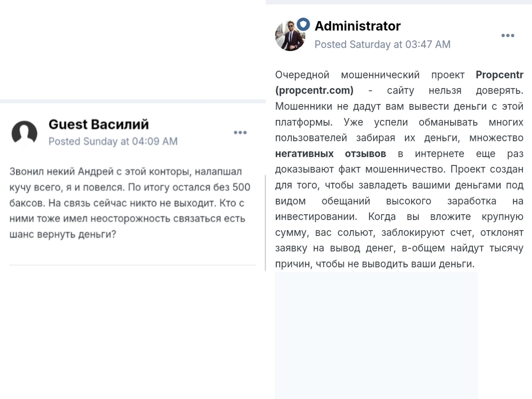
Task: Click the divider line under Василий's post
Action: 132,265
